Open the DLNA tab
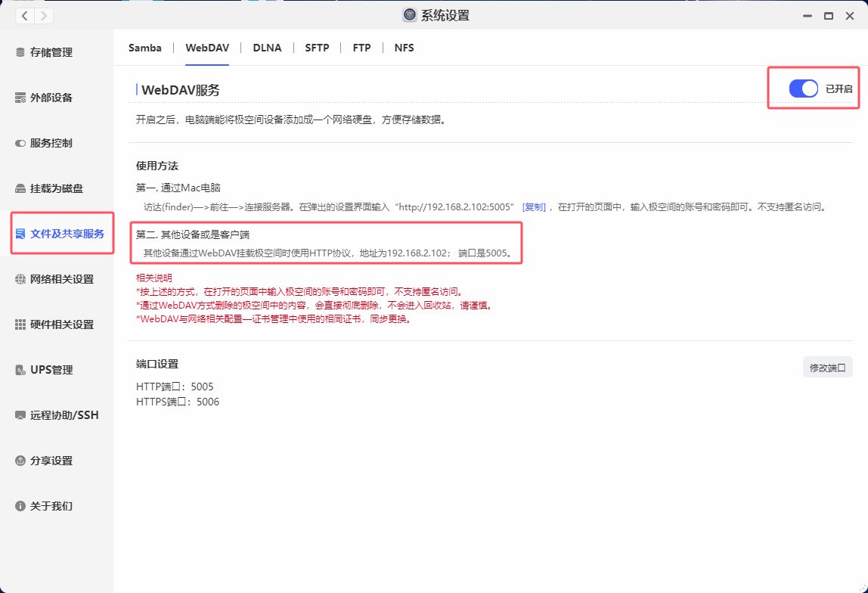The width and height of the screenshot is (868, 593). tap(267, 48)
